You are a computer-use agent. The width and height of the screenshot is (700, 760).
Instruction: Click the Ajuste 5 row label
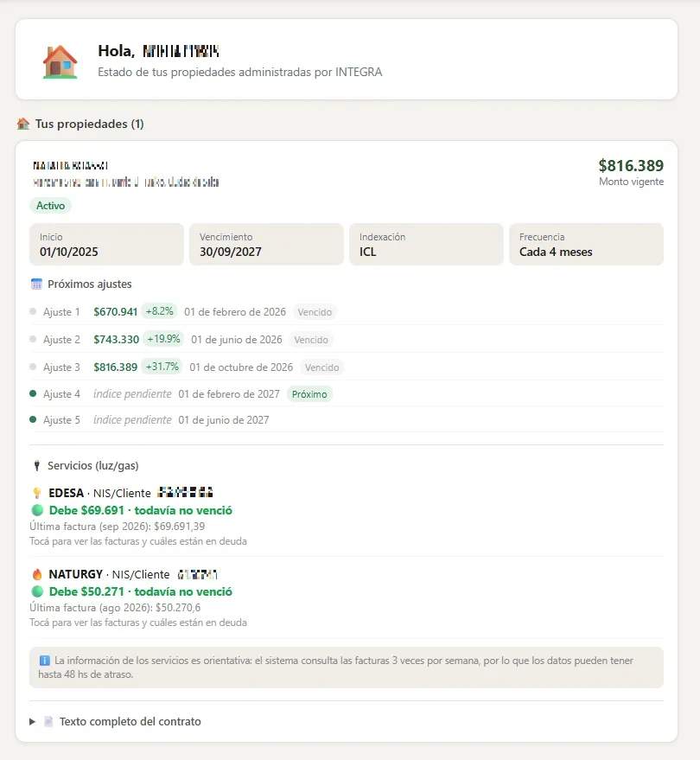61,420
